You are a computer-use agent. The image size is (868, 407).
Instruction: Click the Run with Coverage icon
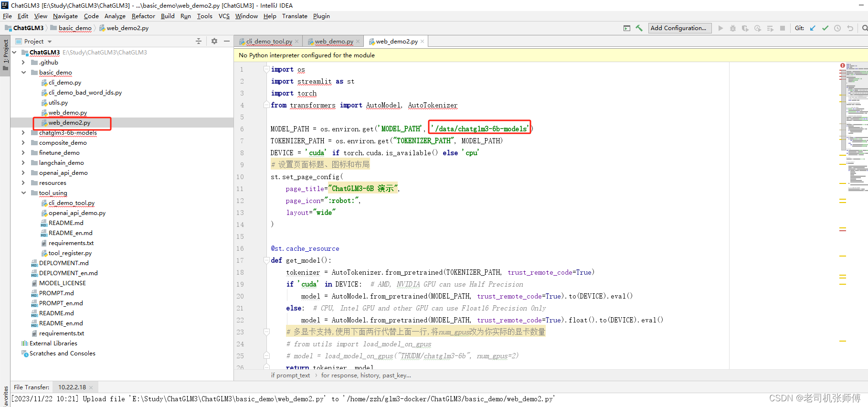[x=745, y=28]
